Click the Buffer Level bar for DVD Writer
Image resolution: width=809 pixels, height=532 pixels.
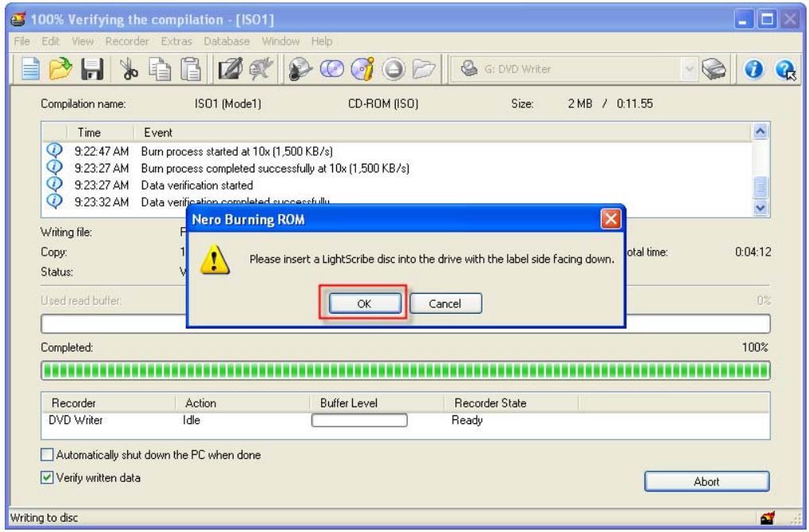coord(359,420)
